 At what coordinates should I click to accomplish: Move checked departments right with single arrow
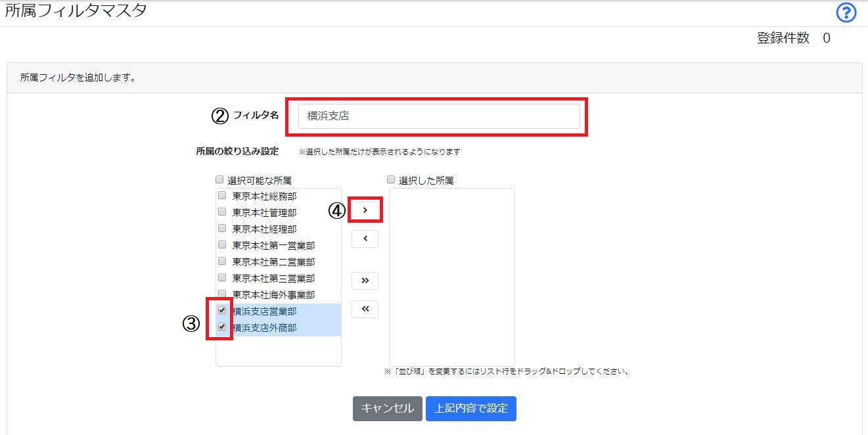(365, 210)
